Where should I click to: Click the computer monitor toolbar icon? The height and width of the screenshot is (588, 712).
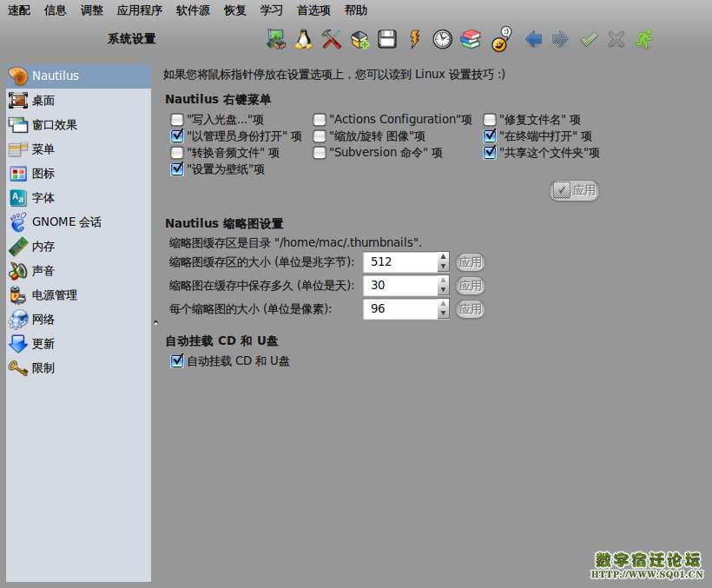click(x=275, y=39)
